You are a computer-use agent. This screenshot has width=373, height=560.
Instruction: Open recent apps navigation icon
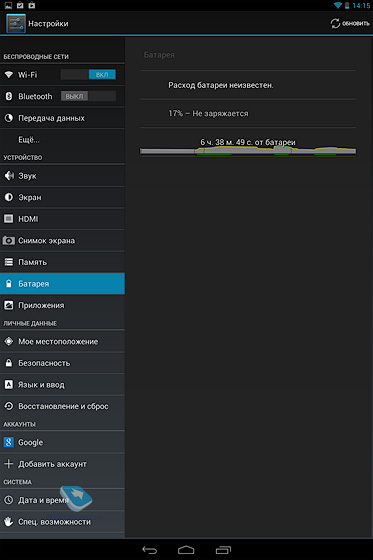click(223, 550)
